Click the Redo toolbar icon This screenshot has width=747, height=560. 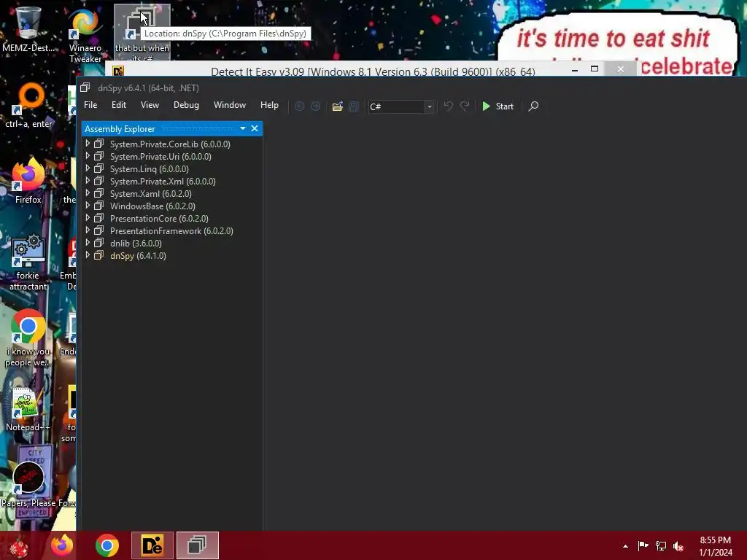(465, 106)
